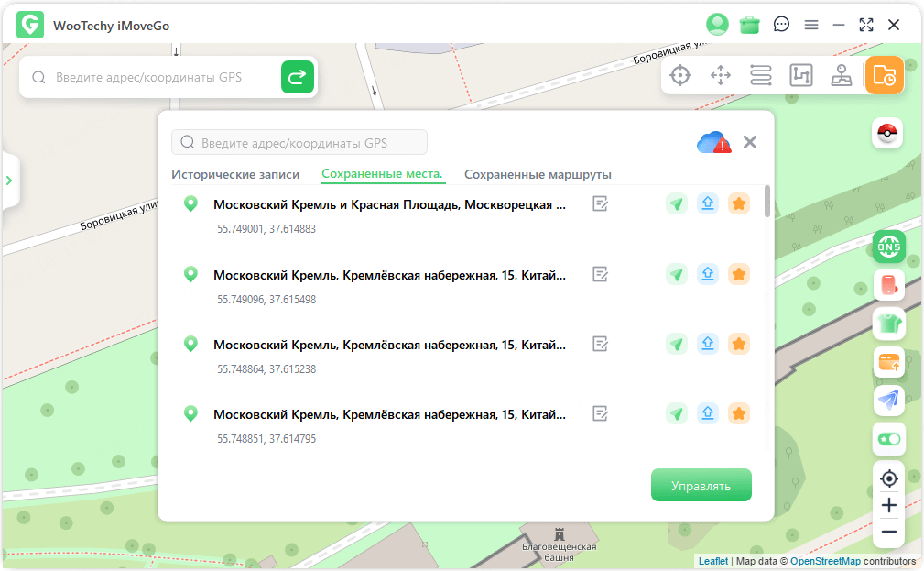Zoom in using the plus control
Viewport: 924px width, 571px height.
(x=887, y=505)
